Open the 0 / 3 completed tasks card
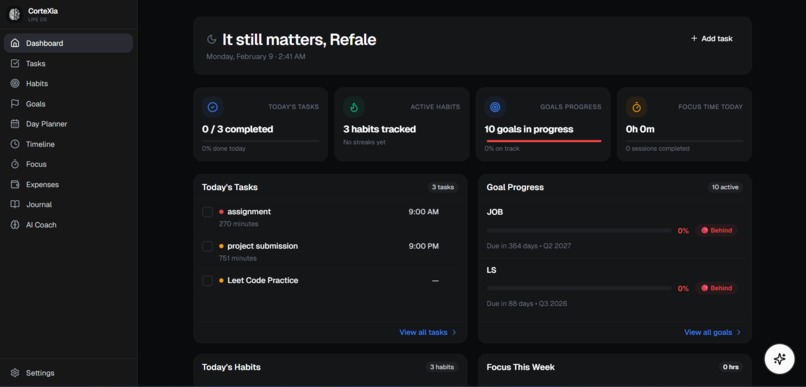The height and width of the screenshot is (387, 806). (x=261, y=124)
